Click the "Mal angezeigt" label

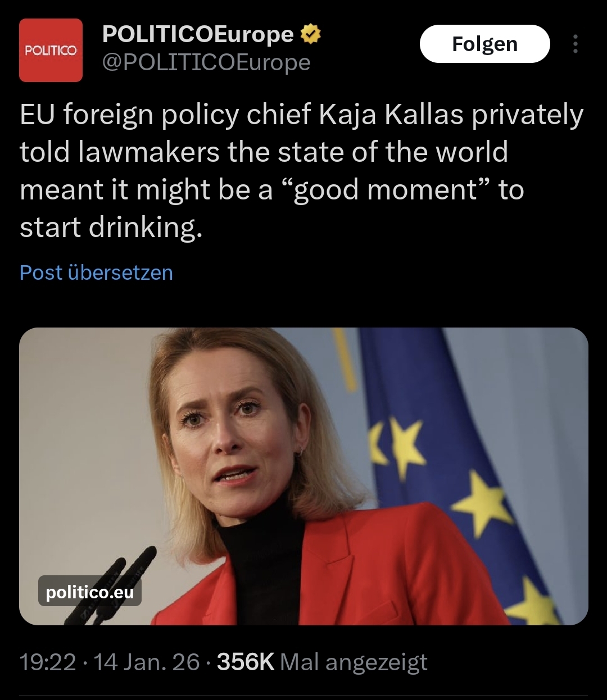click(x=354, y=662)
